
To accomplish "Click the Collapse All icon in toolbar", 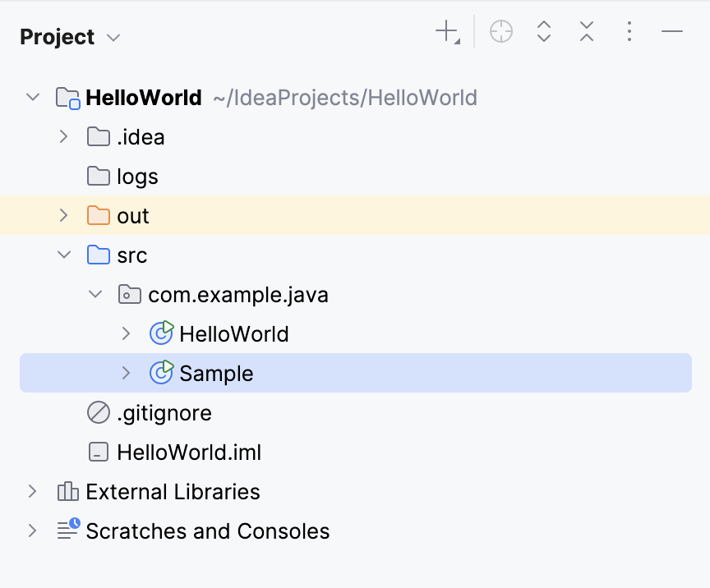I will click(587, 31).
